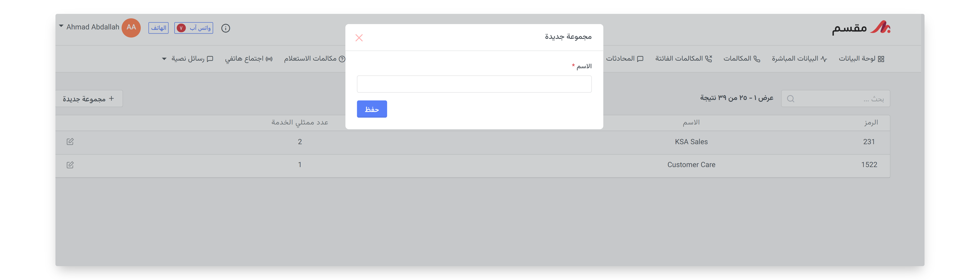Click the name input field

tap(474, 84)
